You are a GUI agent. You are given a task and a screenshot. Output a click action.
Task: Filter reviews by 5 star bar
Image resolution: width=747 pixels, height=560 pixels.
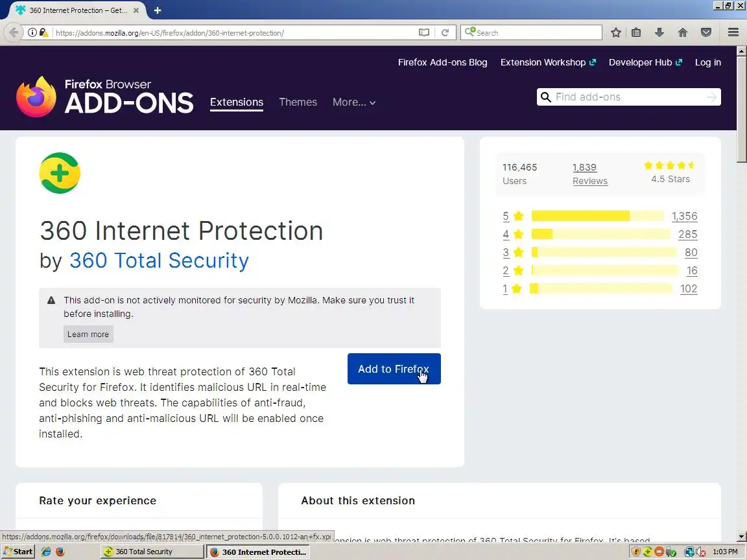coord(597,216)
